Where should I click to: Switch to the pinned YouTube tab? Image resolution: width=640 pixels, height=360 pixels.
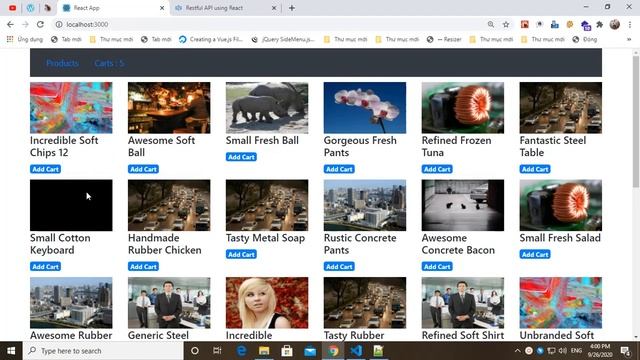(13, 8)
